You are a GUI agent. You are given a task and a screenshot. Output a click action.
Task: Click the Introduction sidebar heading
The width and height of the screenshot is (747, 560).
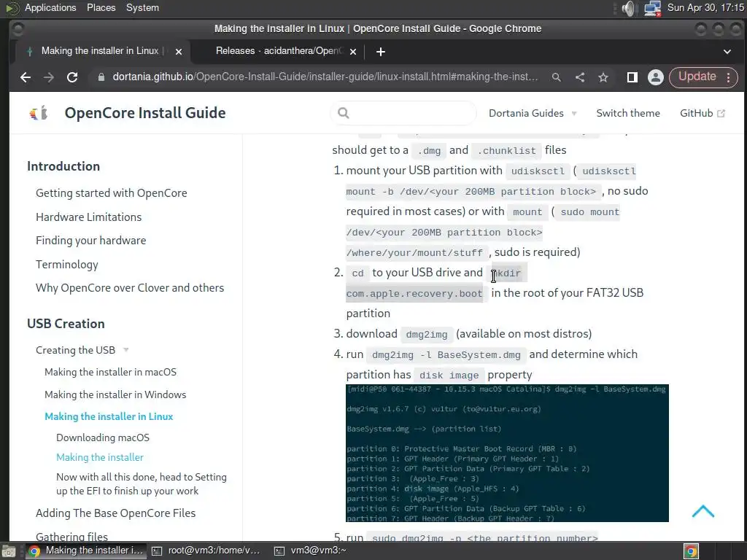[63, 166]
